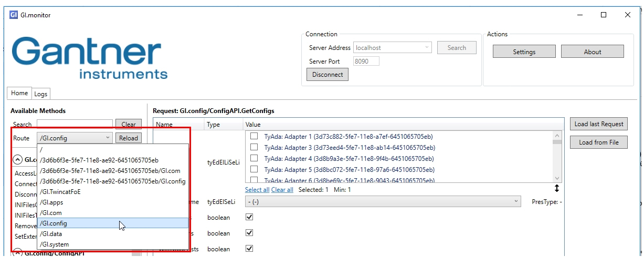Viewport: 644px width, 266px height.
Task: Collapse the GI.config section chevron
Action: coord(17,159)
